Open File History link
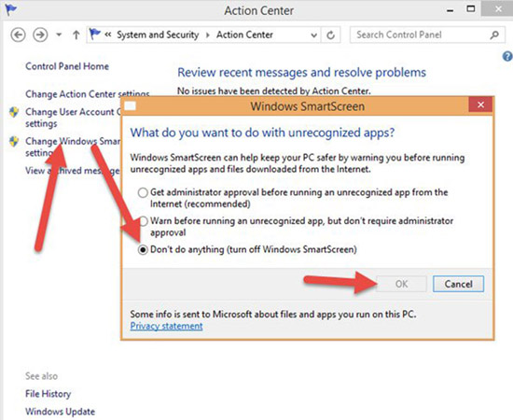The width and height of the screenshot is (513, 420). click(x=49, y=394)
